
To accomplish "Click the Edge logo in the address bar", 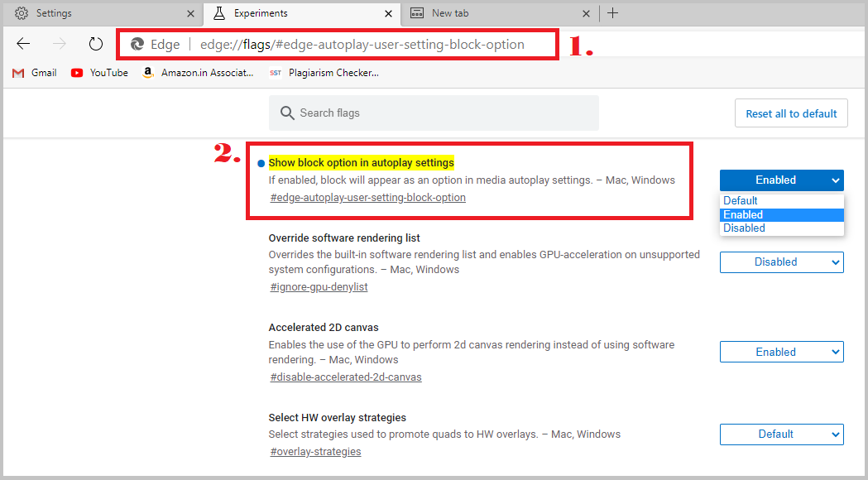I will tap(137, 44).
